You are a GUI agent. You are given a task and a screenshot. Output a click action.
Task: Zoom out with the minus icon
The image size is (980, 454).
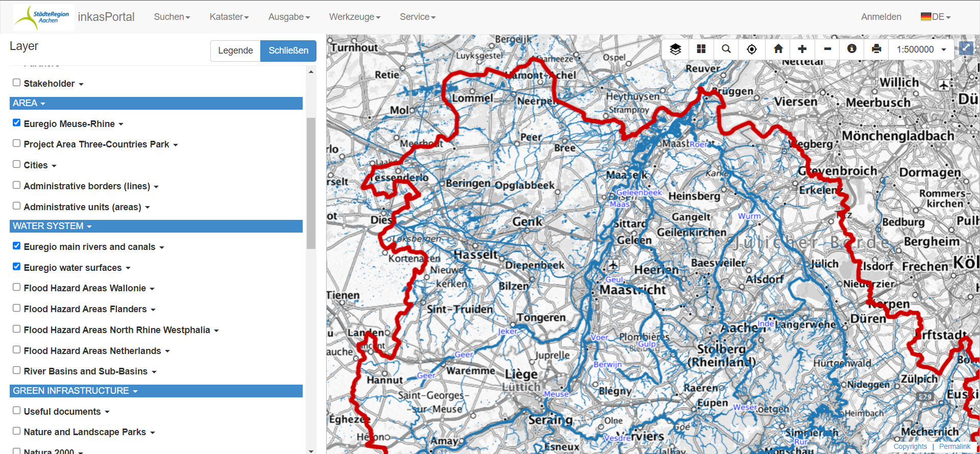click(x=827, y=49)
